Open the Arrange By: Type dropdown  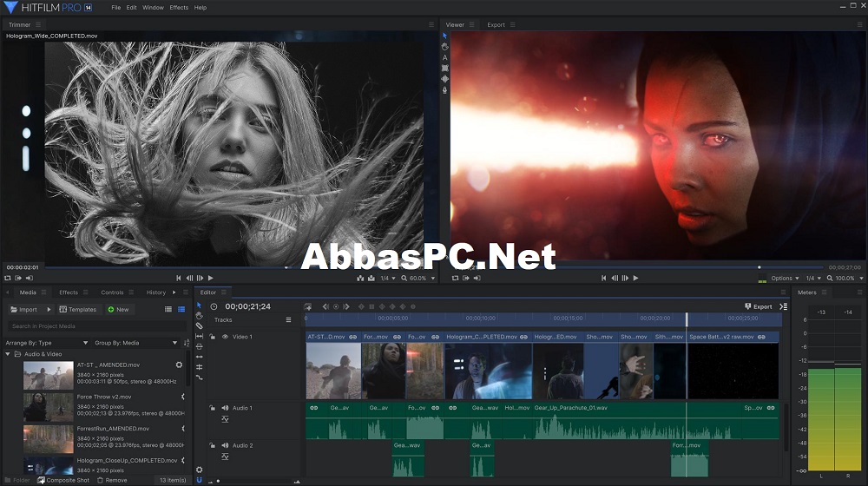47,343
